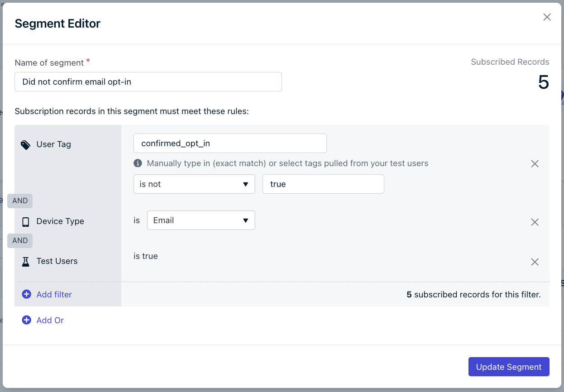Click the Test Users flask icon

coord(26,261)
